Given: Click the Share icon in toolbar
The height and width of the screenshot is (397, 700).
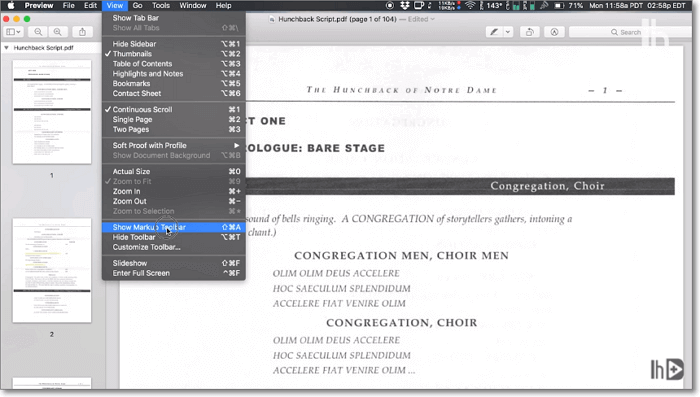Looking at the screenshot, I should tap(83, 32).
